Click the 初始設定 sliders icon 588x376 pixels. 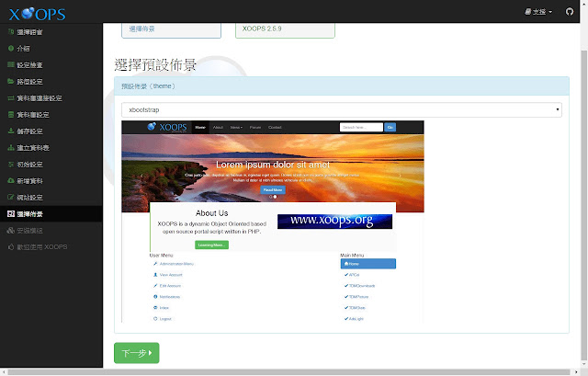(11, 164)
